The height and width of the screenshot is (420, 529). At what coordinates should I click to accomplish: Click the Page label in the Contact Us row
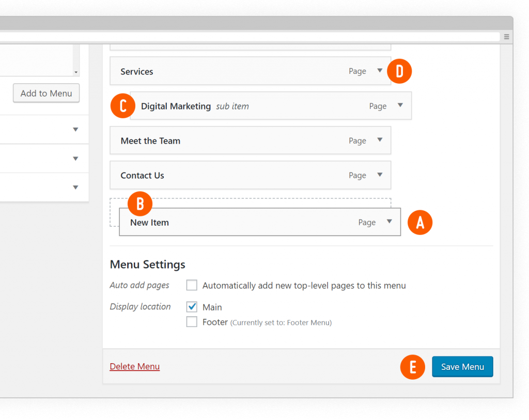point(357,176)
